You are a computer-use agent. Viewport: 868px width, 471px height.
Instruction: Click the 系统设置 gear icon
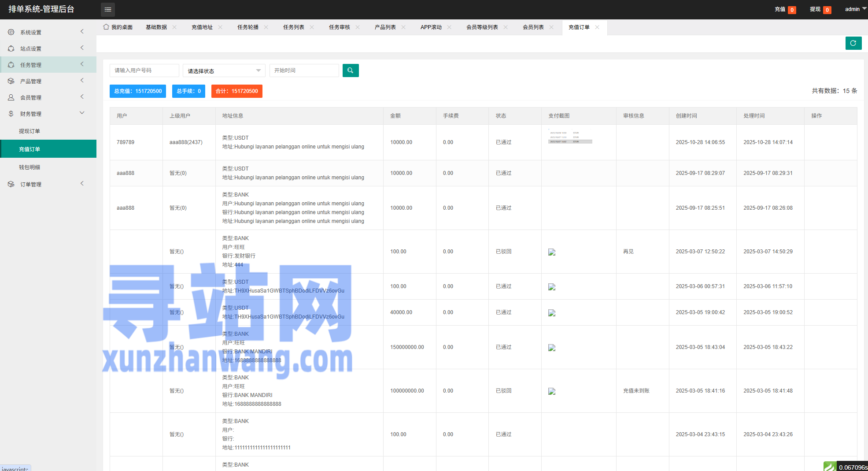point(11,32)
